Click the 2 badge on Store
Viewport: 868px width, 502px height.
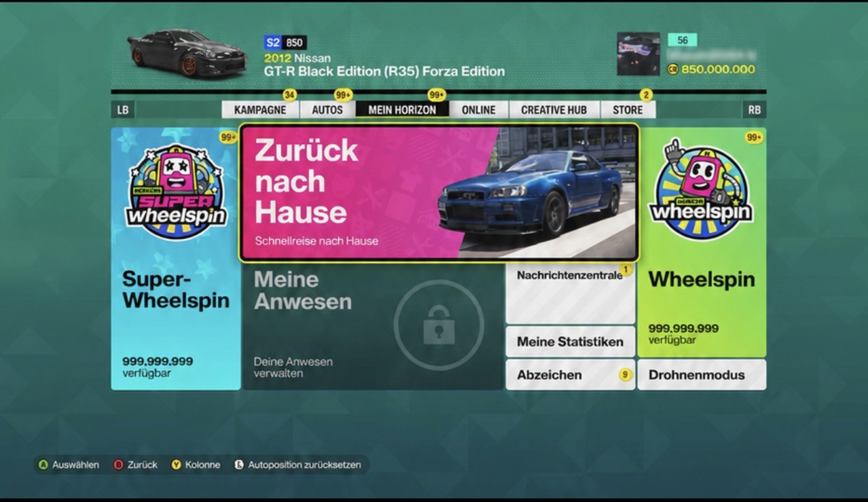tap(647, 95)
